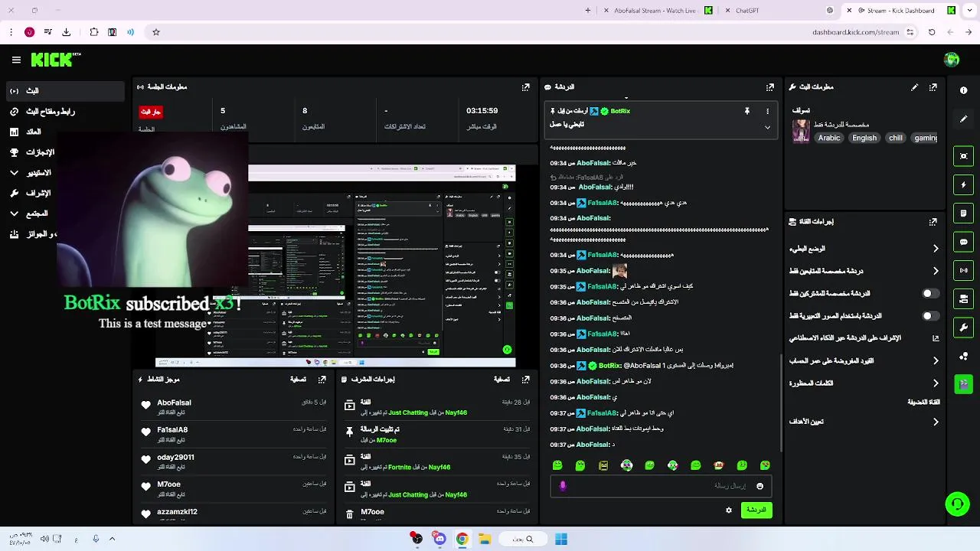Screen dimensions: 980x551
Task: Click the chat message field (إرسال رسالة)
Action: click(x=660, y=486)
